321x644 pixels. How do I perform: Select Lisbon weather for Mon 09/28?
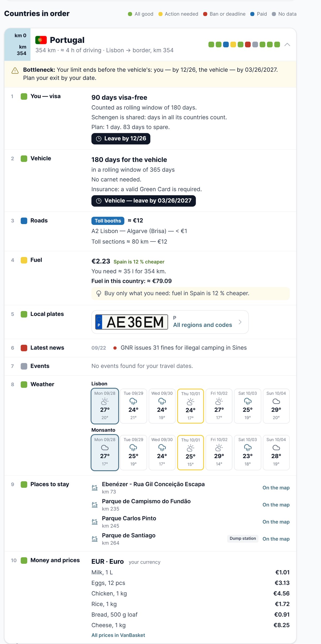105,406
